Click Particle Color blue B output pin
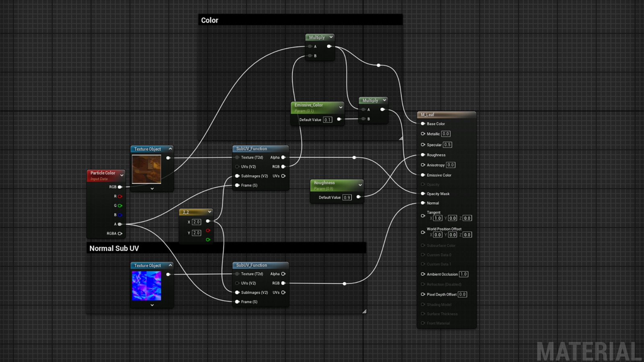Screen dimensions: 644x362 point(120,215)
